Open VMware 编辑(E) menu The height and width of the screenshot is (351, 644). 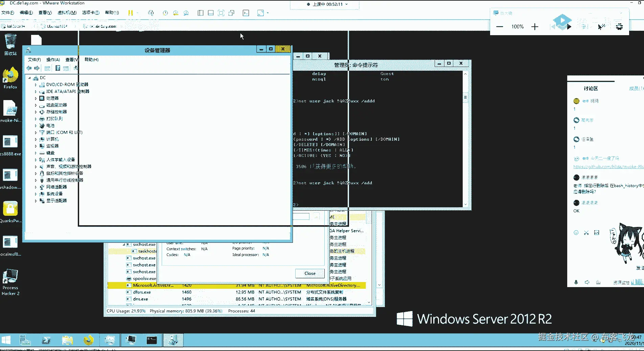[x=26, y=13]
